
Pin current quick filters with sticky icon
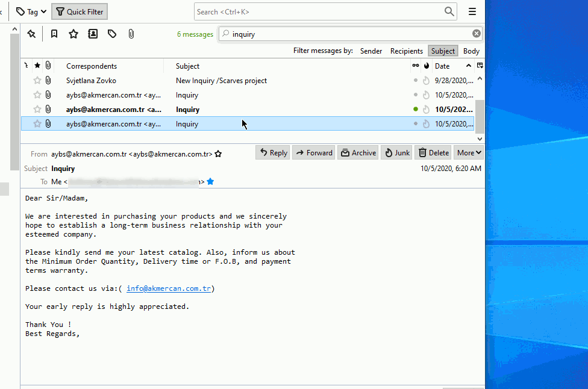31,34
